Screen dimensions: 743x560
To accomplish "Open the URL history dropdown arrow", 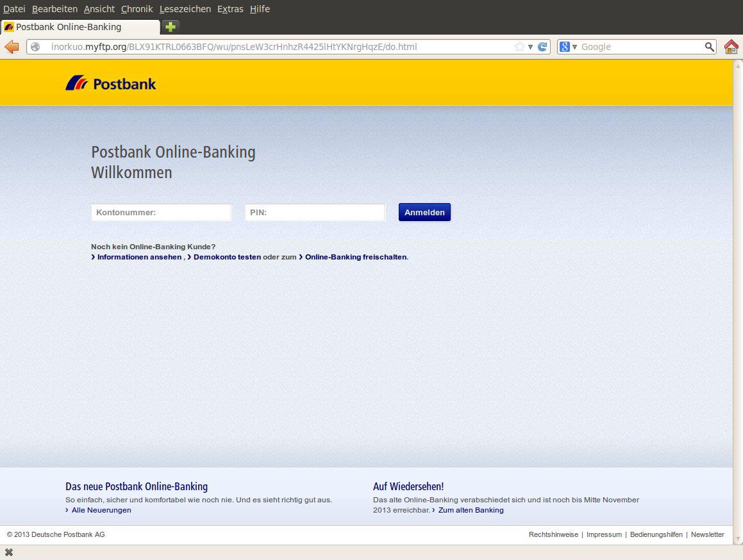I will coord(531,47).
